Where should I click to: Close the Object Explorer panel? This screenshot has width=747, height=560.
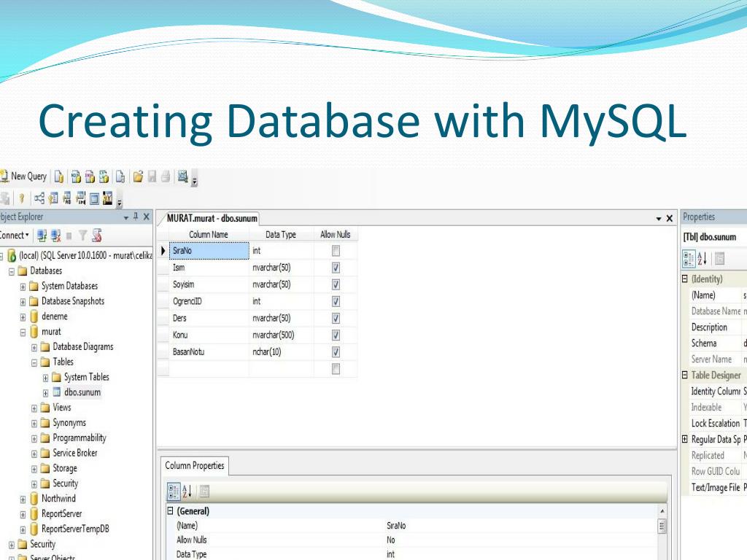pyautogui.click(x=147, y=217)
